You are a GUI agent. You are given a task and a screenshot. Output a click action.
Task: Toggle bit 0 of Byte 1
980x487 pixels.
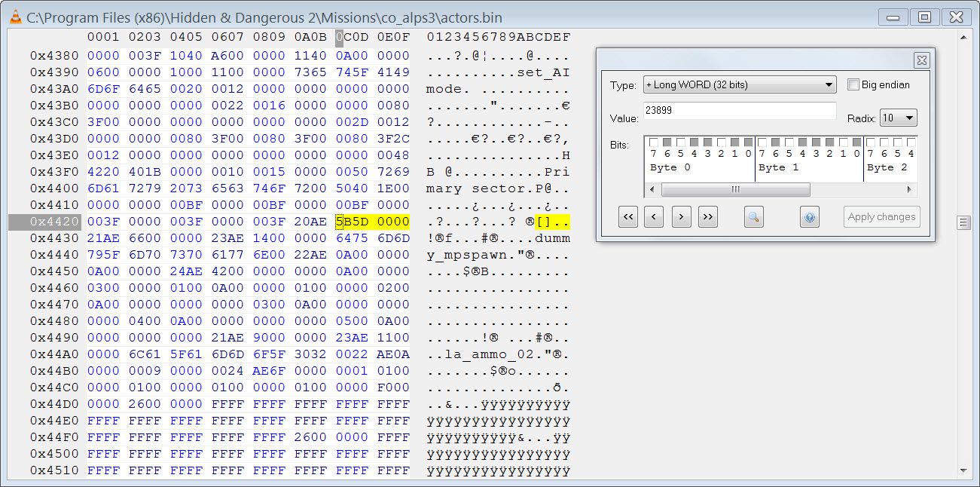click(856, 142)
